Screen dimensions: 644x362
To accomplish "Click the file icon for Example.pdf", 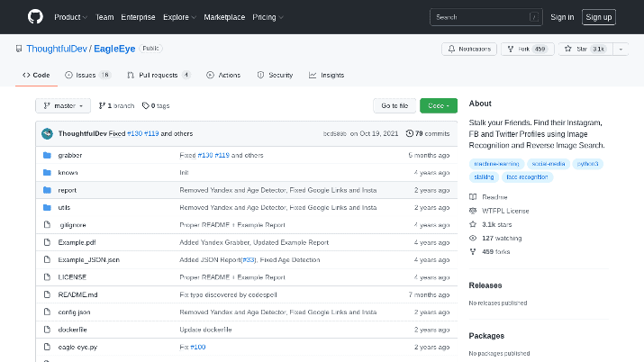I will (47, 242).
